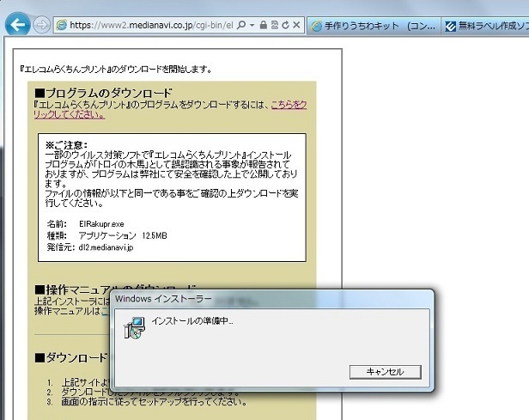This screenshot has height=420, width=529.
Task: Click the compatibility view icon
Action: tap(275, 25)
